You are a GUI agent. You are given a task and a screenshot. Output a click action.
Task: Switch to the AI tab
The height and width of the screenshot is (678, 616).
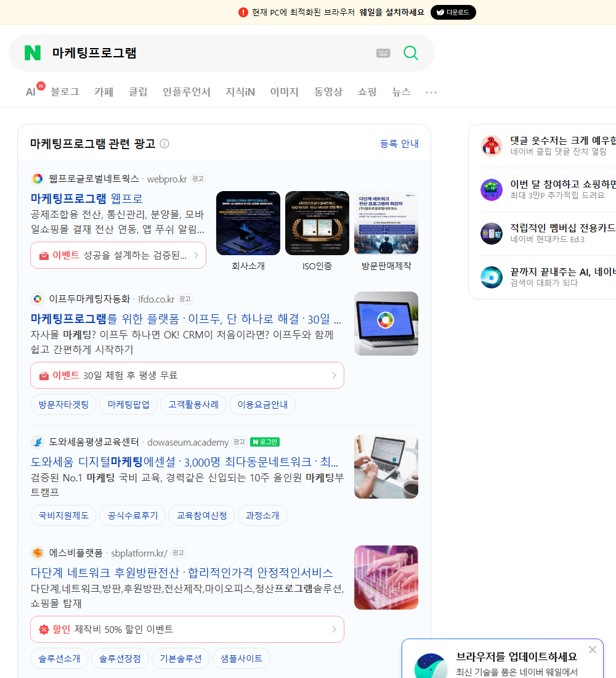(x=31, y=92)
